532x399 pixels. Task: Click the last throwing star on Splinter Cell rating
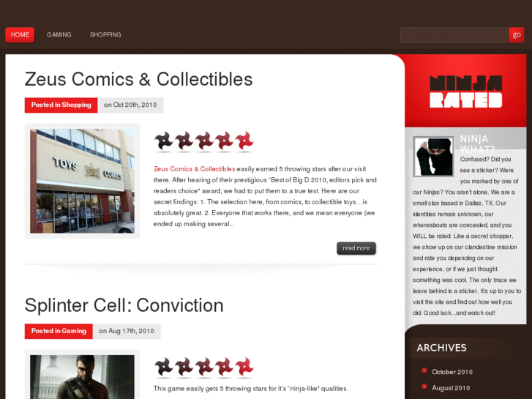pos(244,367)
